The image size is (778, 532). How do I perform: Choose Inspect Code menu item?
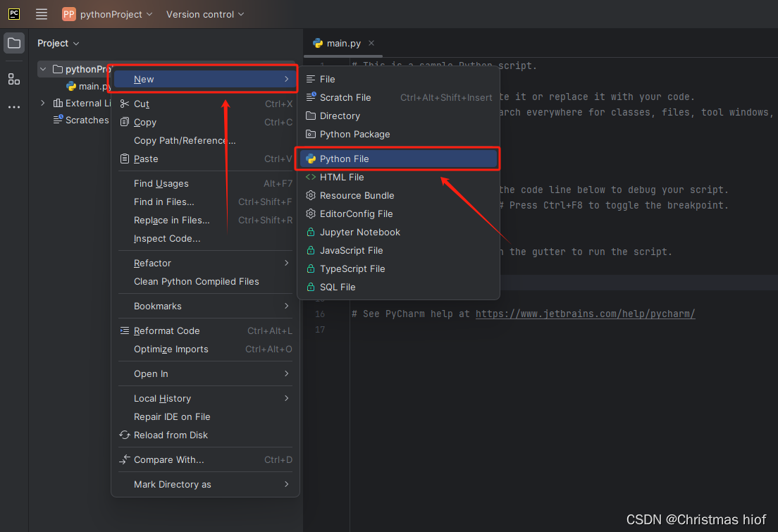click(x=205, y=239)
